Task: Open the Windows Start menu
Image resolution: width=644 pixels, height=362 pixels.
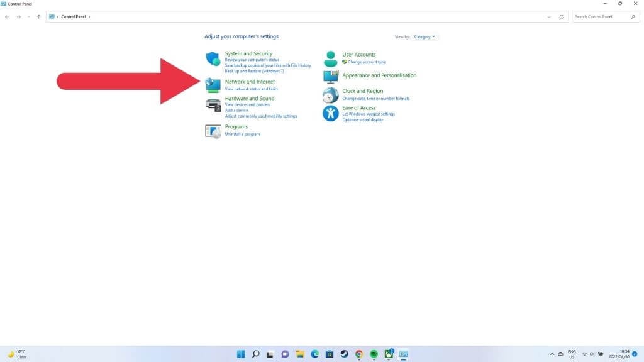Action: click(241, 354)
